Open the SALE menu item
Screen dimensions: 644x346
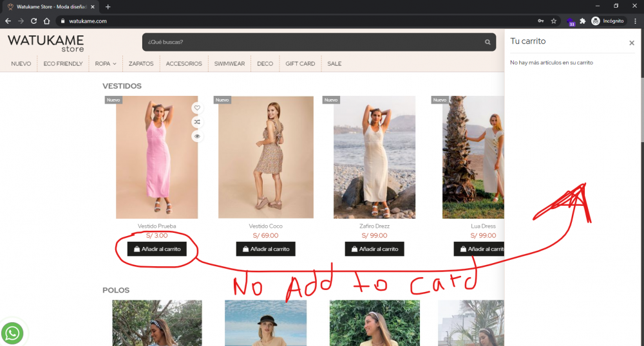pyautogui.click(x=334, y=64)
